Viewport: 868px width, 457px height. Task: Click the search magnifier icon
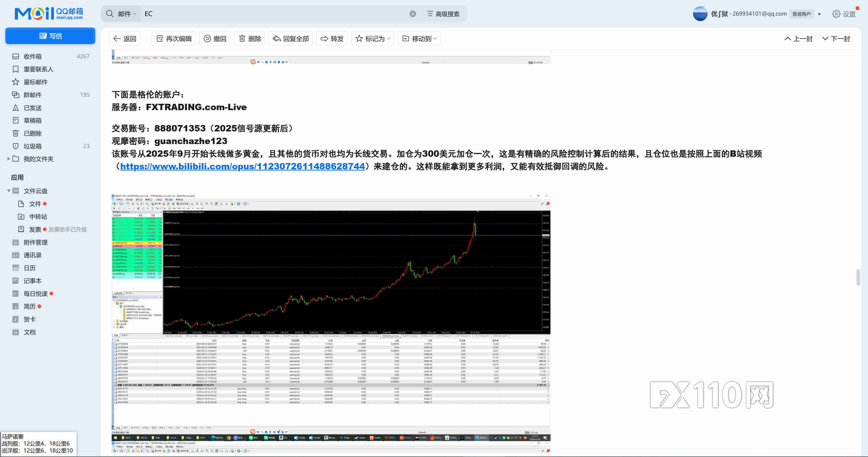110,14
